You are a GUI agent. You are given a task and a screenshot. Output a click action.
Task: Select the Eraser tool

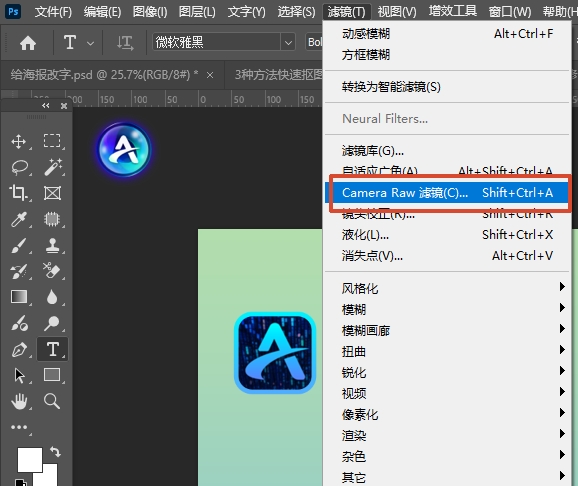pos(52,271)
